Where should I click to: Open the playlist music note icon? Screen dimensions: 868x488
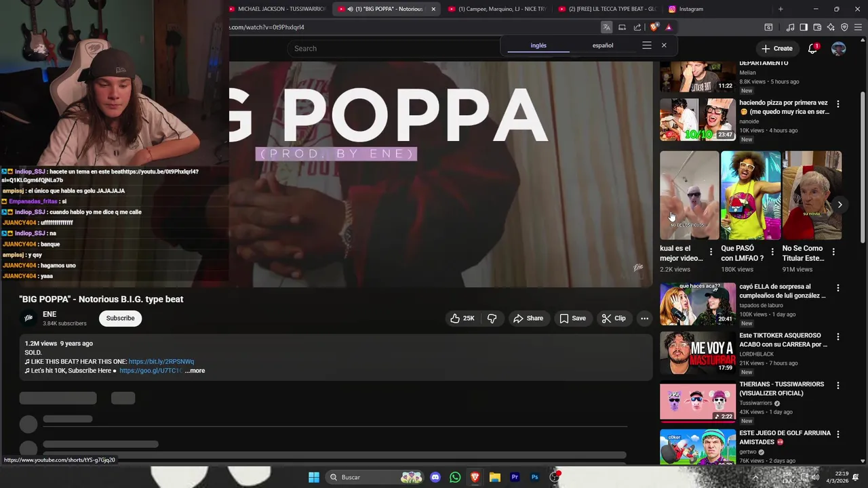(790, 27)
